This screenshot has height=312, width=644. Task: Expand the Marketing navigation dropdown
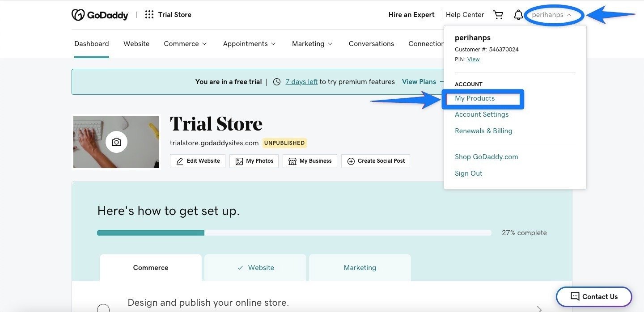tap(312, 44)
